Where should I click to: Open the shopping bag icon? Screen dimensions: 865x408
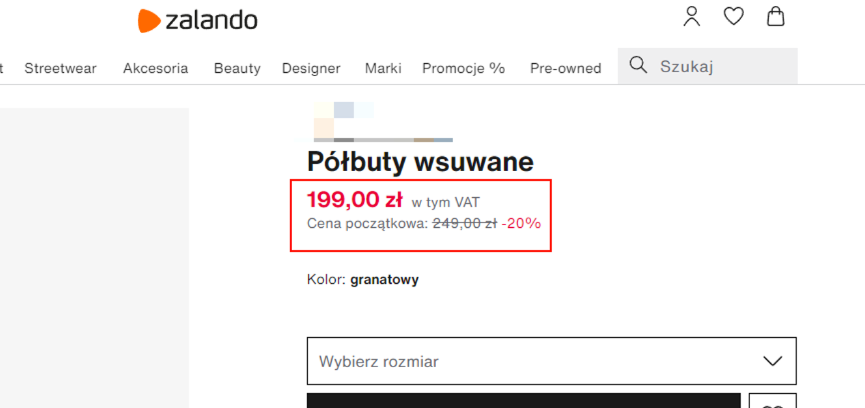(x=775, y=17)
